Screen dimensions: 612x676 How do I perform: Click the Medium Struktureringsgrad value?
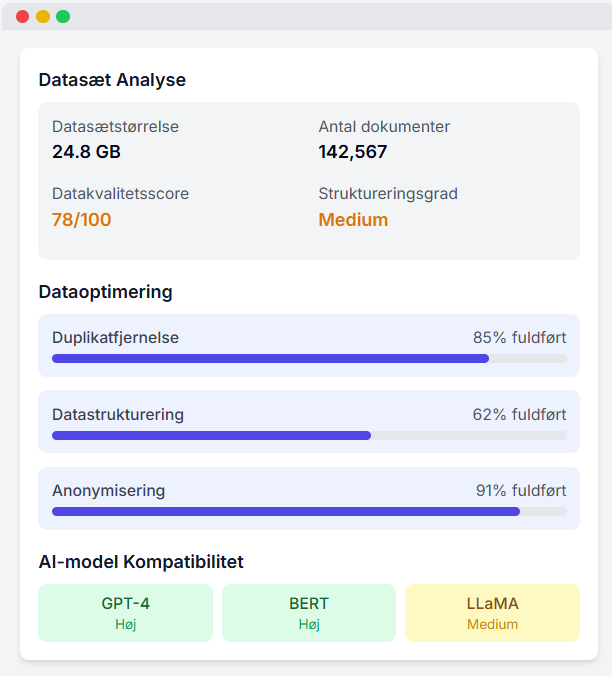click(353, 220)
